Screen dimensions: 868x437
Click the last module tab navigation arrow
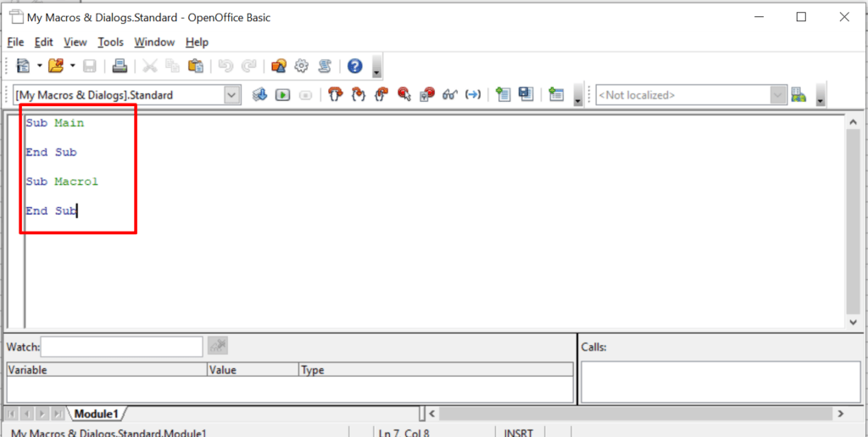coord(58,413)
